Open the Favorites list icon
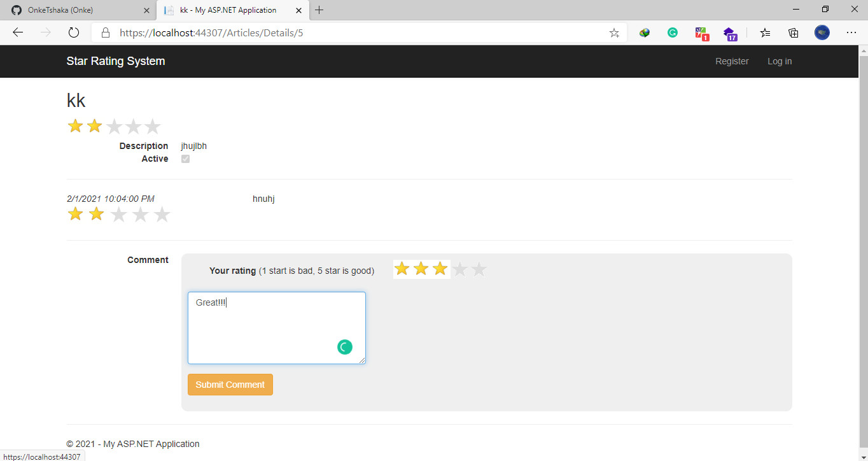The image size is (868, 461). [x=764, y=32]
